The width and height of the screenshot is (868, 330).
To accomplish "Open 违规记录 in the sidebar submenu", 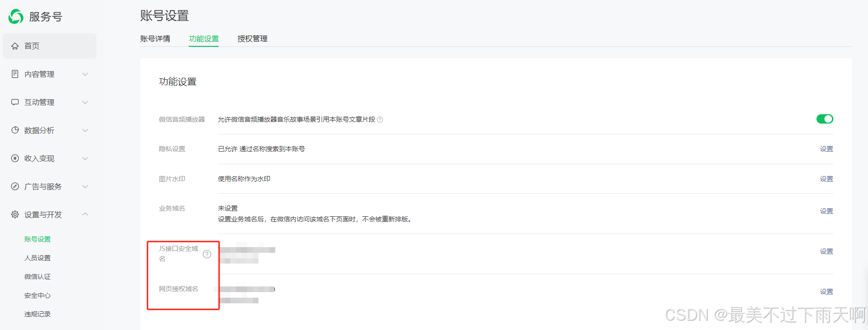I will 37,314.
